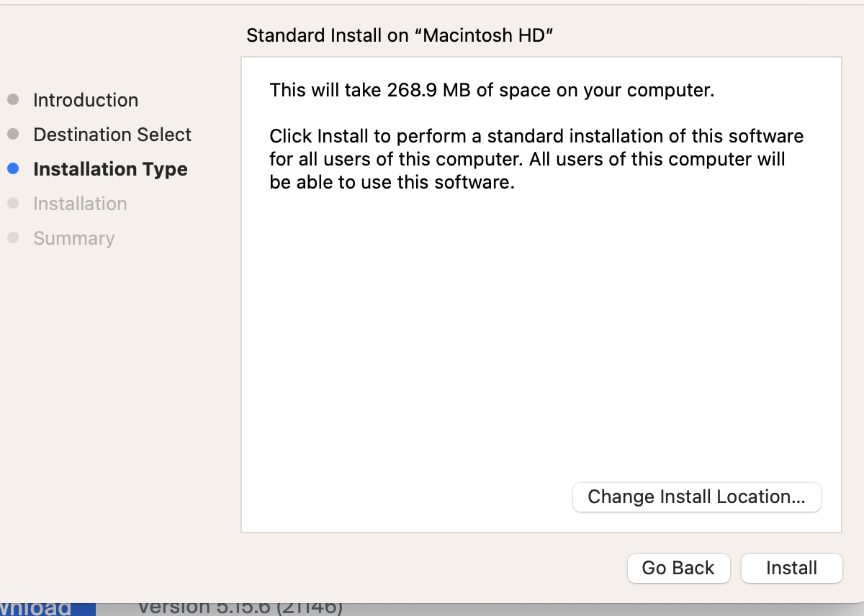Click the dimmed Summary step label

(x=73, y=238)
